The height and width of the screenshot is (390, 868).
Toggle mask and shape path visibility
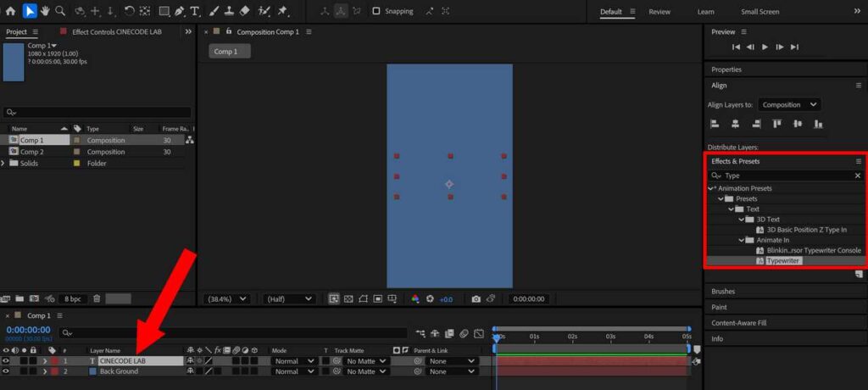click(363, 299)
